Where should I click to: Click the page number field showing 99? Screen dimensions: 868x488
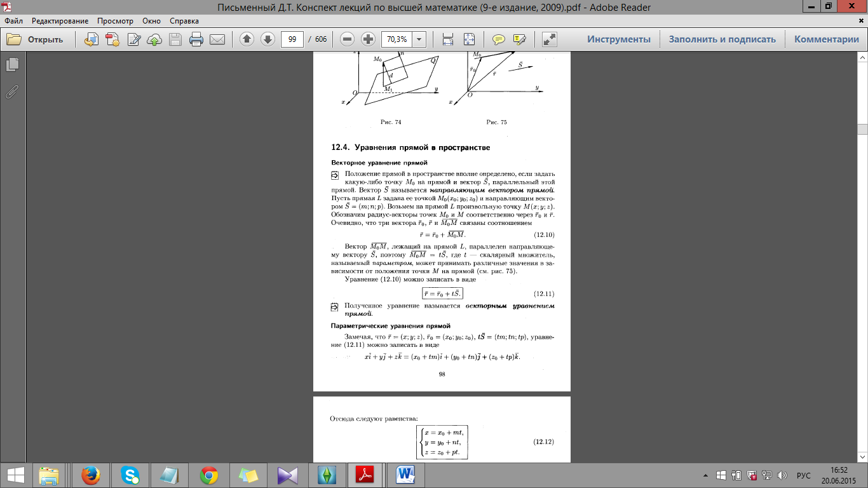[292, 39]
